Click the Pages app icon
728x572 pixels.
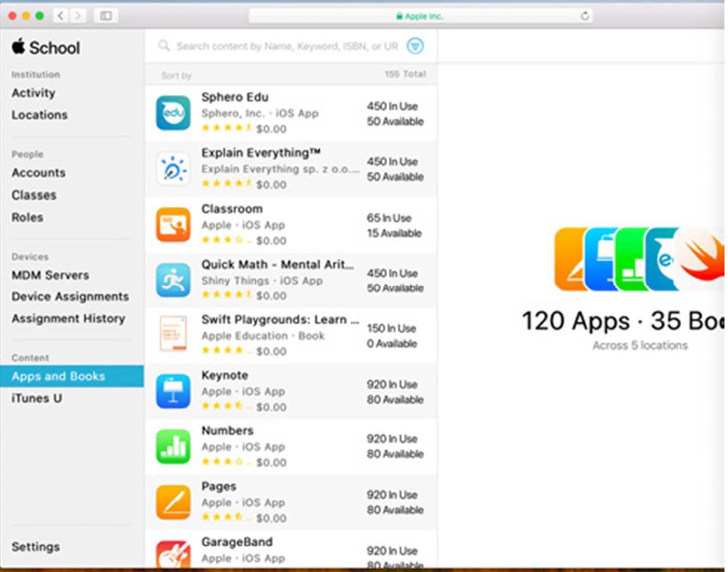coord(173,502)
